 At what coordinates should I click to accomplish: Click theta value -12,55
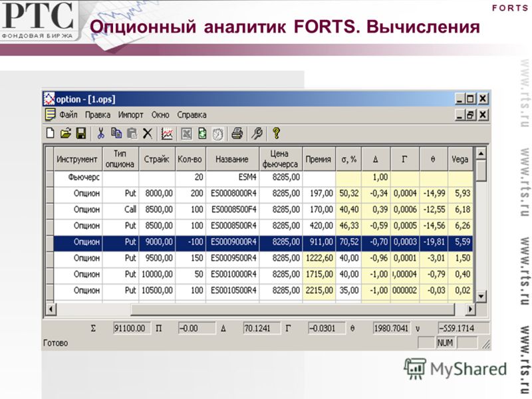tap(434, 209)
